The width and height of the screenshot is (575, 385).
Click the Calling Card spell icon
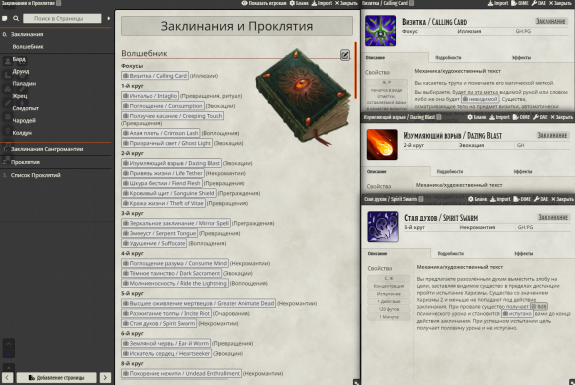pos(381,30)
